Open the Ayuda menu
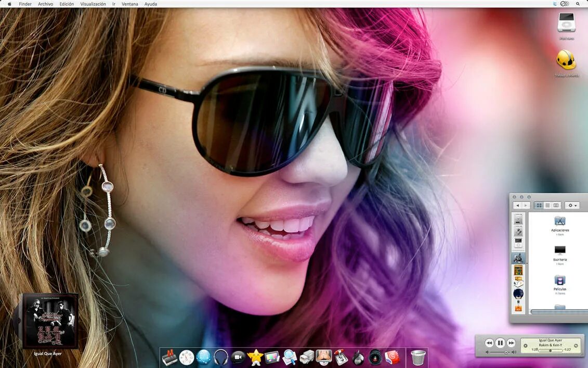588x368 pixels. point(151,4)
